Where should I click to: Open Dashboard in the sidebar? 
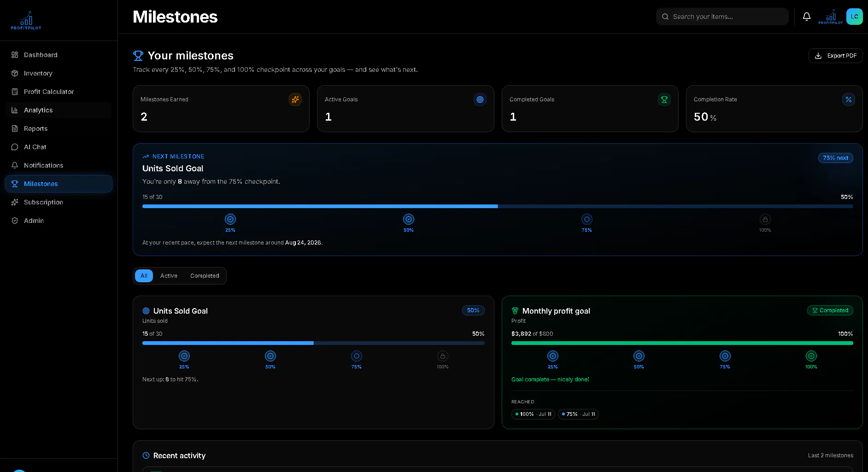pos(59,55)
